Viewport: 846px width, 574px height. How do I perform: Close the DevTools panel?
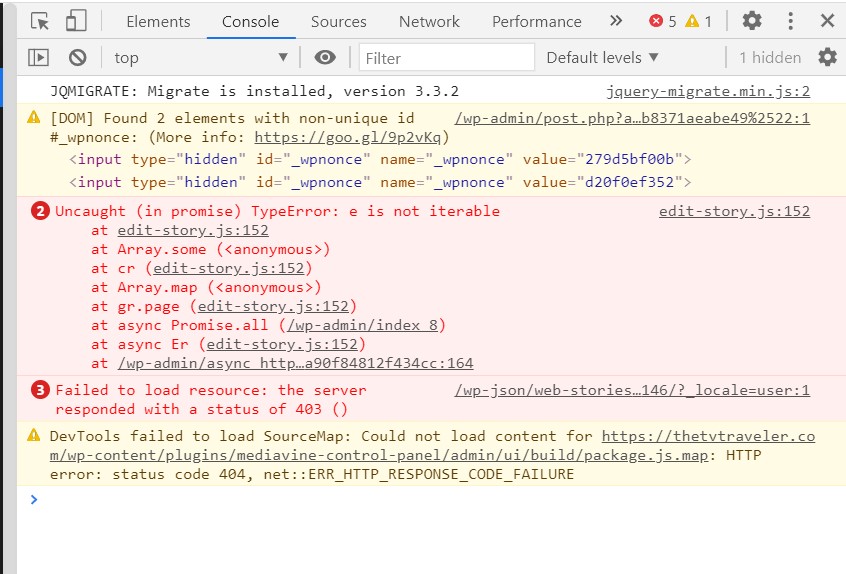point(827,21)
